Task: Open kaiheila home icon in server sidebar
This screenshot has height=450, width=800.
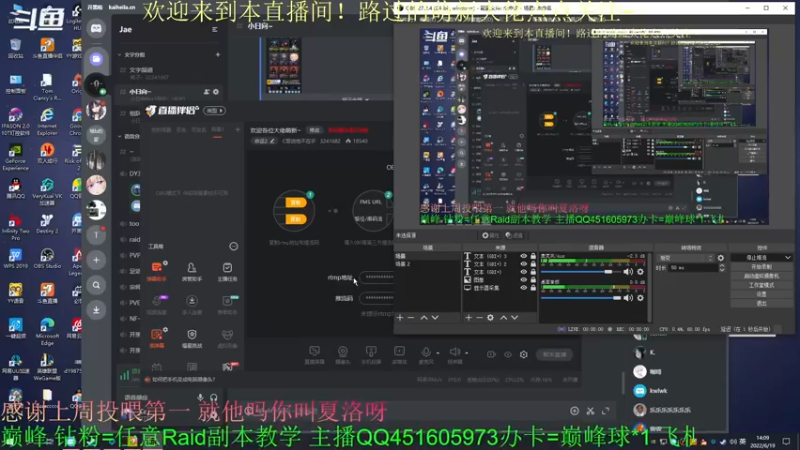Action: click(96, 28)
